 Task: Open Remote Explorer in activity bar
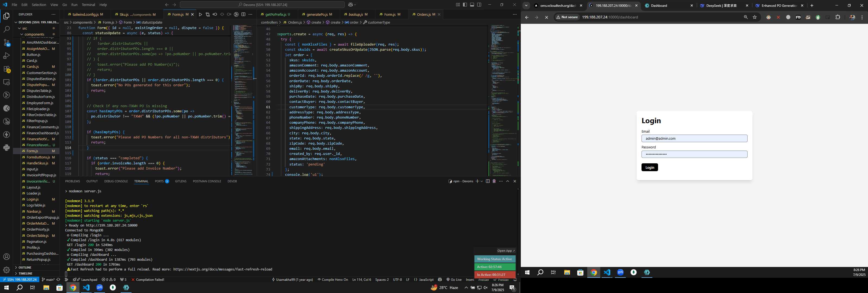[x=7, y=82]
